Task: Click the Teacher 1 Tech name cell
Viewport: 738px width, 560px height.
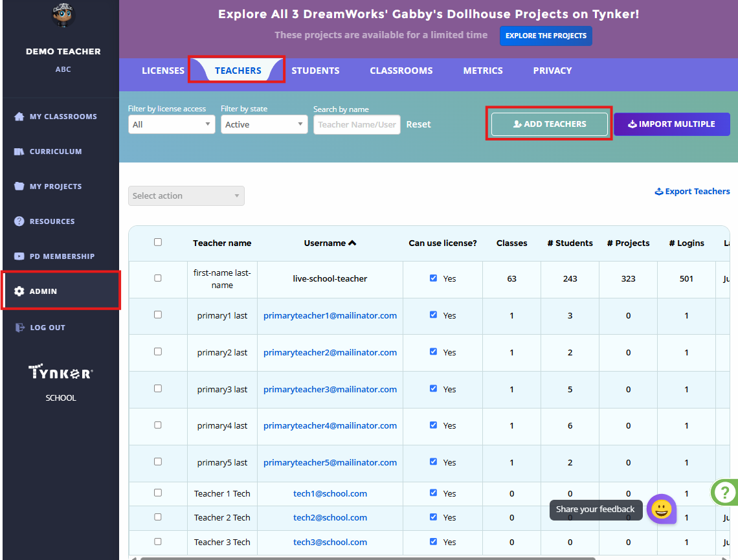Action: [x=222, y=493]
